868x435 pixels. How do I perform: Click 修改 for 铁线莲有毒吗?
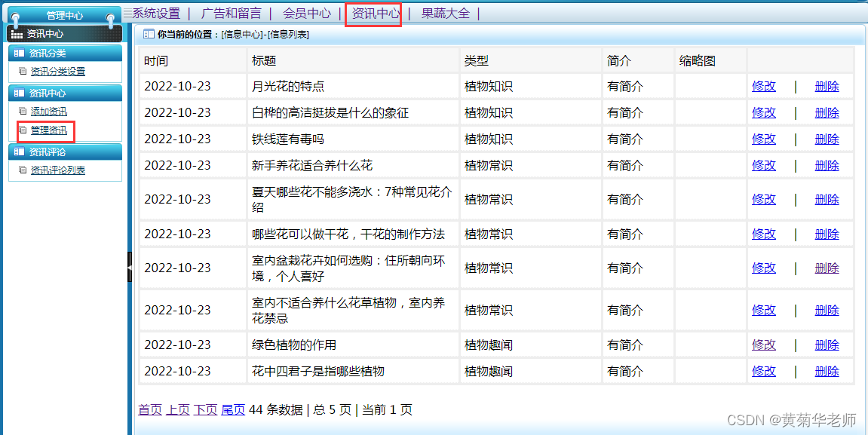pos(764,139)
